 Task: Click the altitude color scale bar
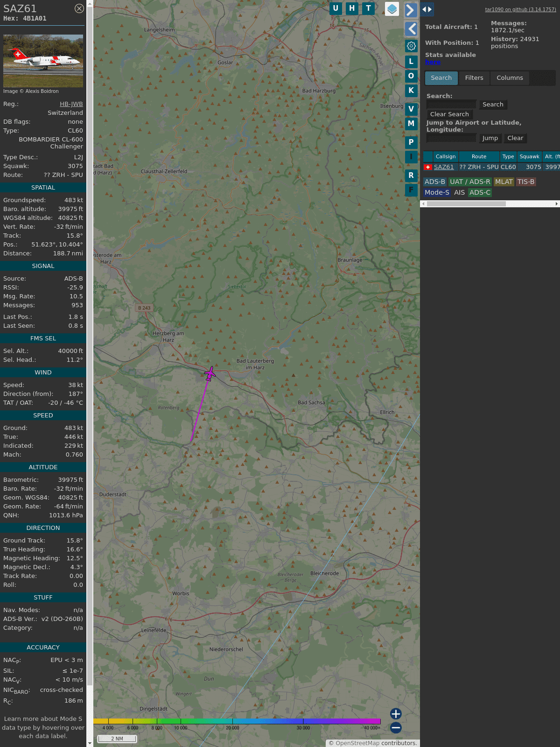point(237,721)
